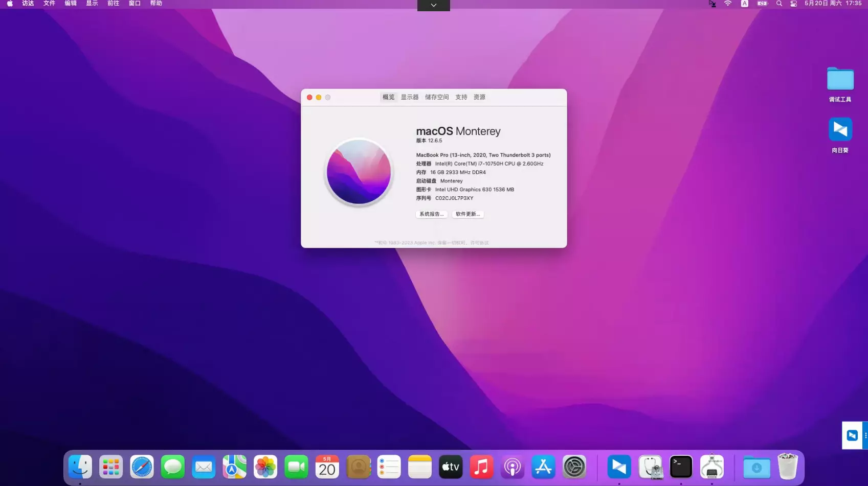Open Safari from the Dock
The width and height of the screenshot is (868, 486).
[x=142, y=467]
